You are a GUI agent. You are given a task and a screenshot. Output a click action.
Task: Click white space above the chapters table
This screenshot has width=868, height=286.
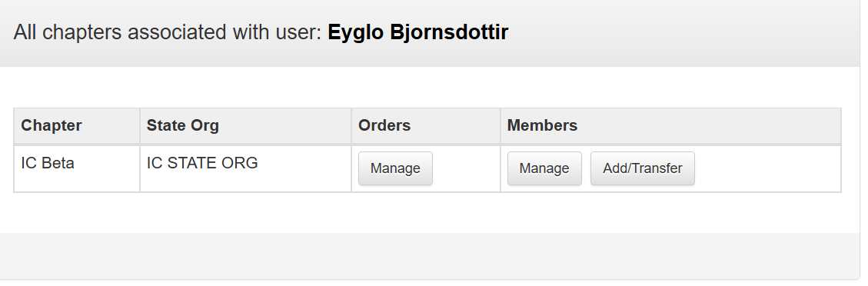430,88
